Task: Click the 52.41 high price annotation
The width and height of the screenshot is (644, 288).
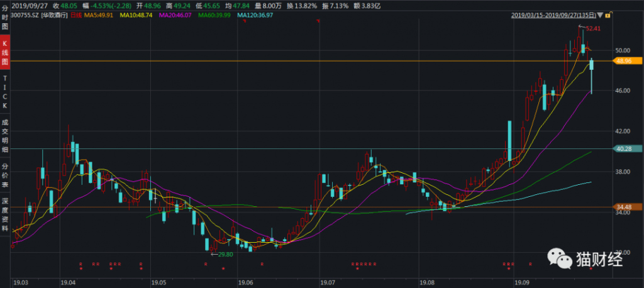Action: point(592,28)
